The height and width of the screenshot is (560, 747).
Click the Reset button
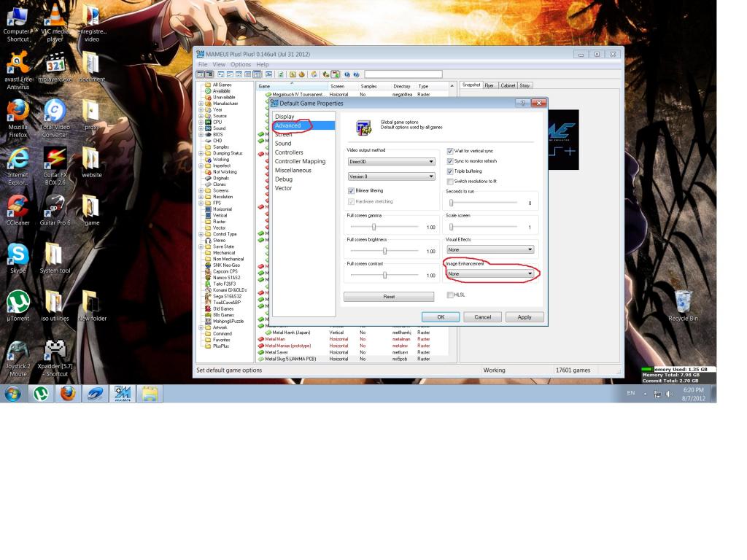pyautogui.click(x=389, y=297)
